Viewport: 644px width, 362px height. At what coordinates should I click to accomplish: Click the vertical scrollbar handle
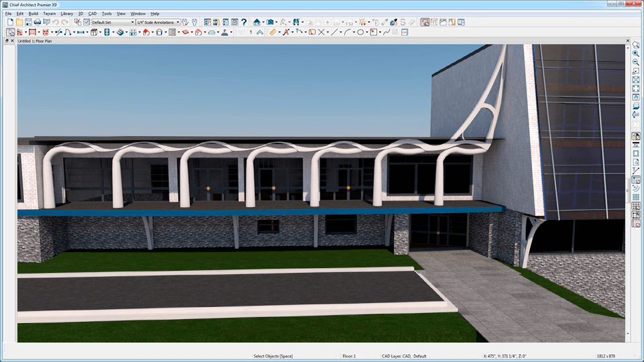tap(628, 189)
